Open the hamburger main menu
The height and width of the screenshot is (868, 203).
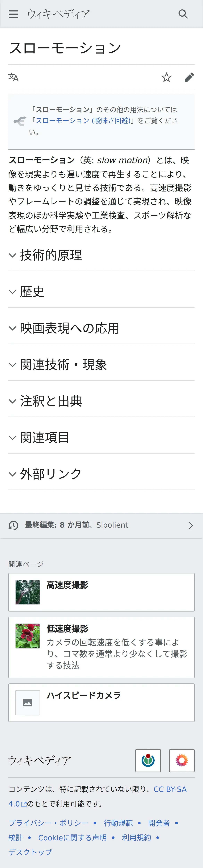(x=14, y=14)
